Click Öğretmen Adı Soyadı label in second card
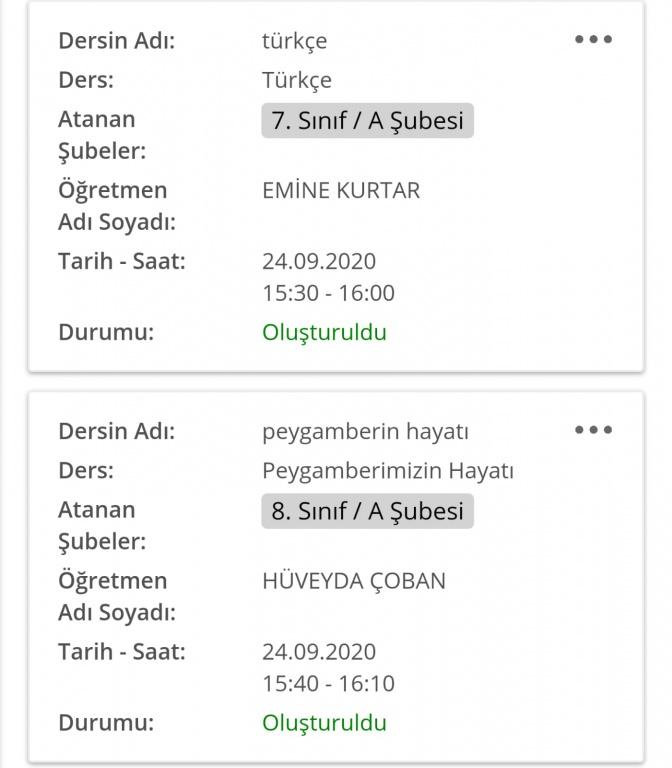The height and width of the screenshot is (768, 672). click(x=116, y=596)
